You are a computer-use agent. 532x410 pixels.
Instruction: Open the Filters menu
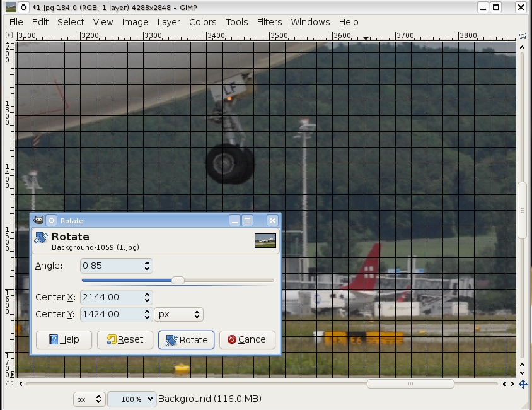pos(269,22)
